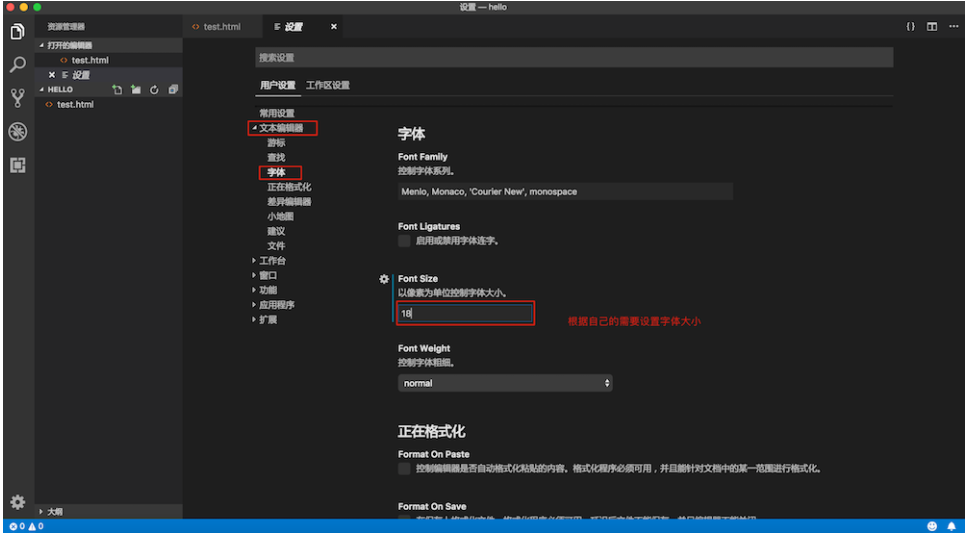Expand the 扩展 settings section

pyautogui.click(x=254, y=320)
